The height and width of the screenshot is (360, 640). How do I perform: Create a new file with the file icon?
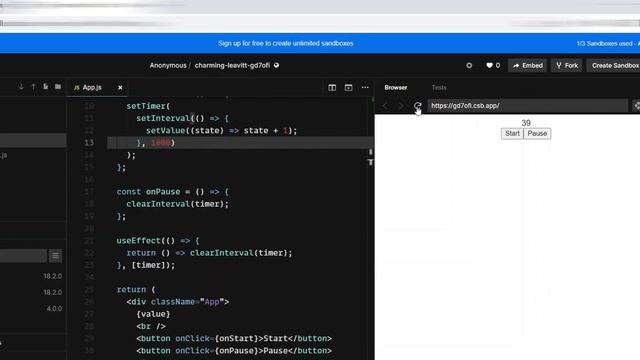[45, 87]
